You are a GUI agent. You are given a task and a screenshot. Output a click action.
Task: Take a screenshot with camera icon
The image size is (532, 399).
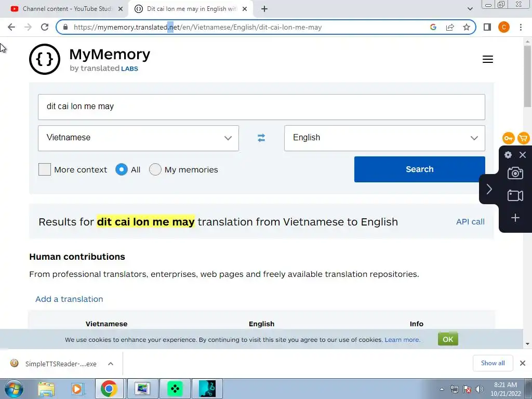(515, 173)
